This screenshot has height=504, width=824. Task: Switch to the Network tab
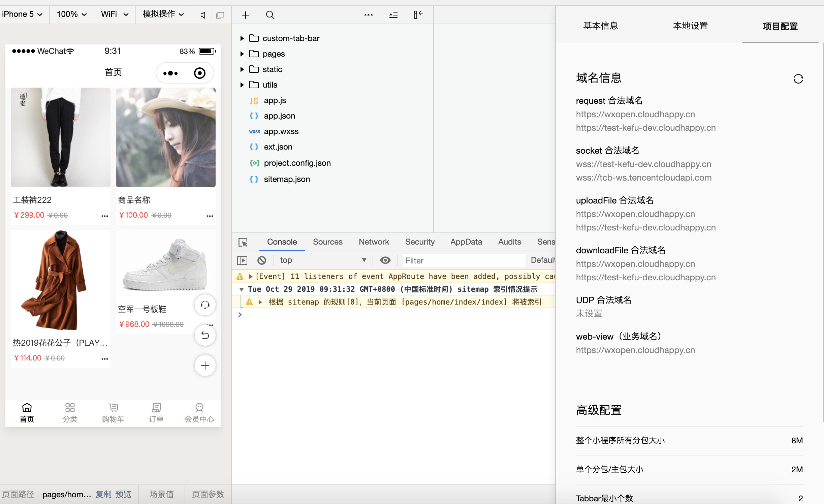click(374, 242)
